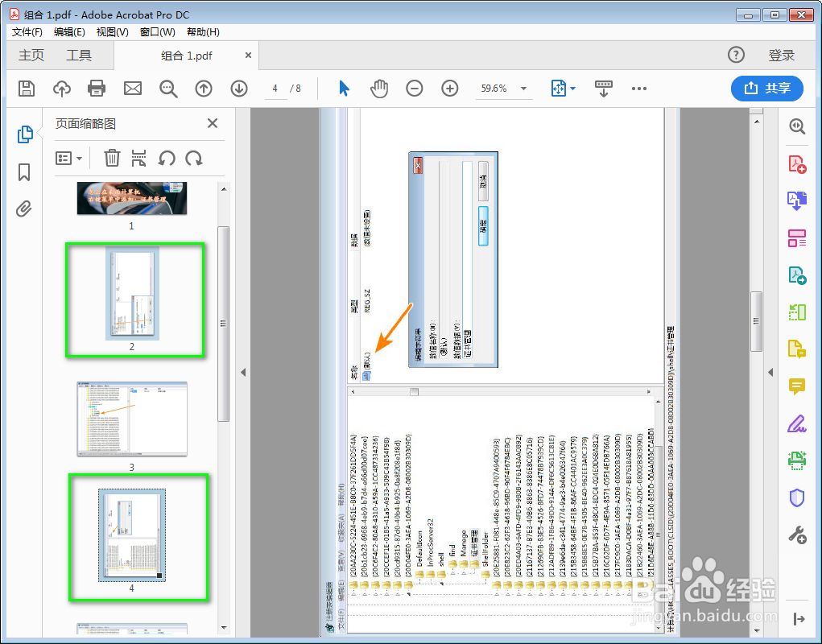Rotate selected pages counterclockwise

coord(167,158)
